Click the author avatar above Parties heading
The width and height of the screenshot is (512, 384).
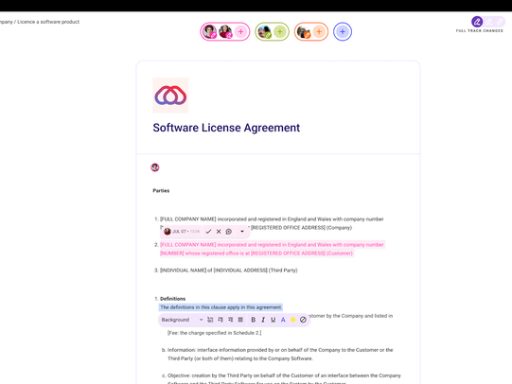click(x=155, y=167)
